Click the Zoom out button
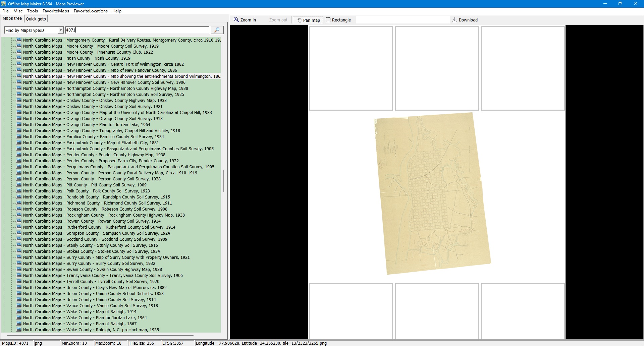The height and width of the screenshot is (346, 644). [278, 20]
